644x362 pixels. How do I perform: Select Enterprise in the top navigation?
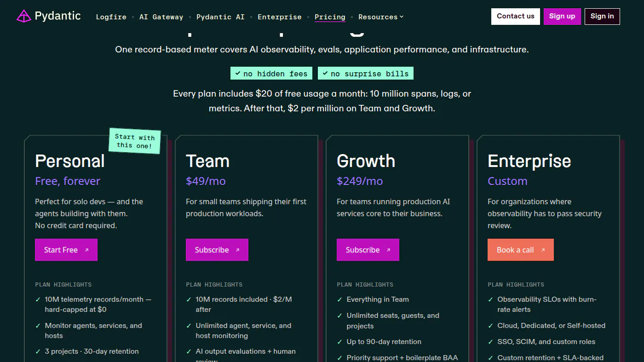point(280,17)
